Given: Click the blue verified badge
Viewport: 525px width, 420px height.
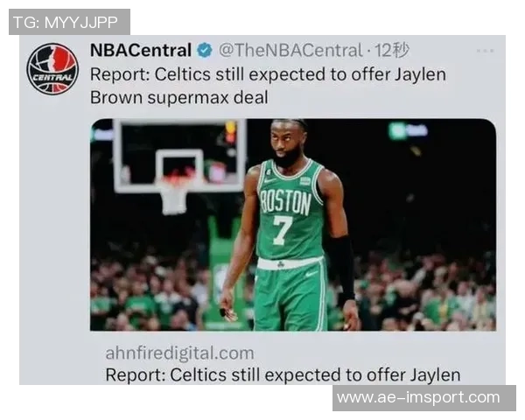Looking at the screenshot, I should tap(205, 51).
